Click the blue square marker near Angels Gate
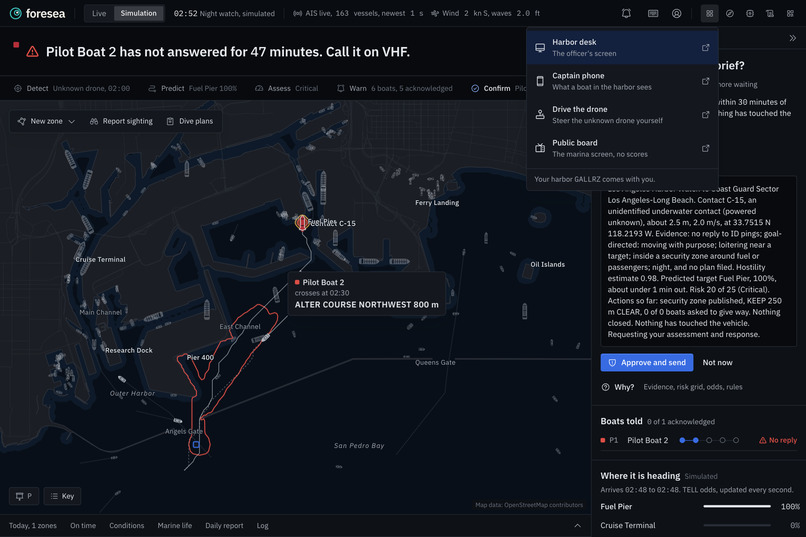This screenshot has height=537, width=806. 196,444
